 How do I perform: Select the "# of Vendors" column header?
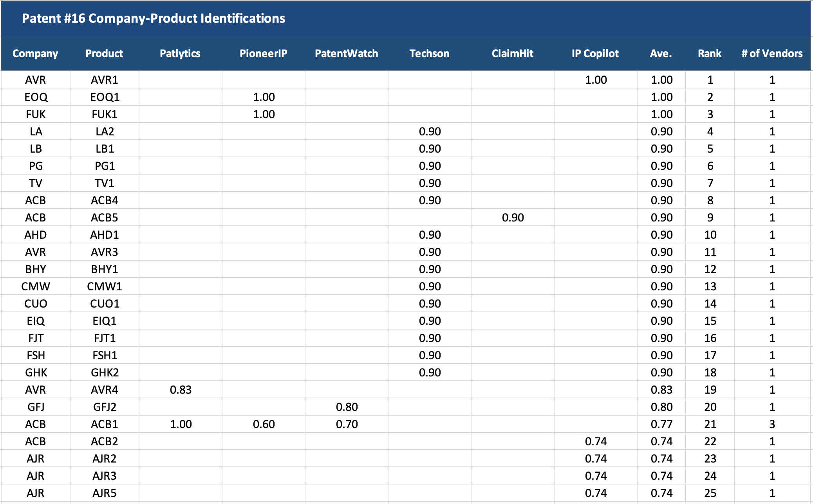[x=772, y=54]
